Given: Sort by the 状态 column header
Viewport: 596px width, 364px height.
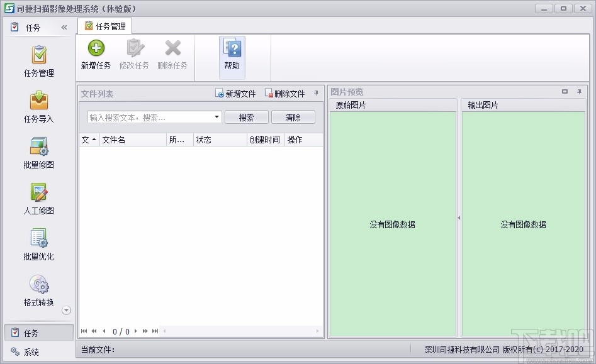Looking at the screenshot, I should [220, 140].
